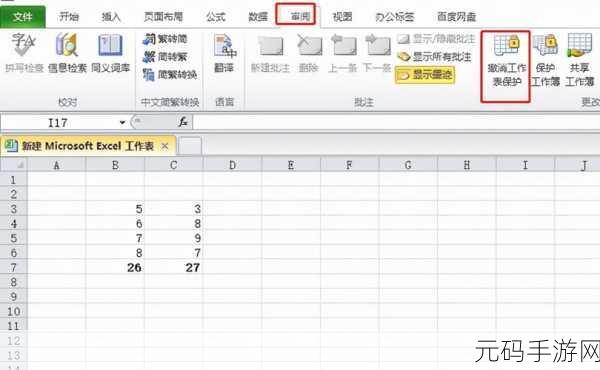Go to the 上一条 previous comment

point(343,53)
